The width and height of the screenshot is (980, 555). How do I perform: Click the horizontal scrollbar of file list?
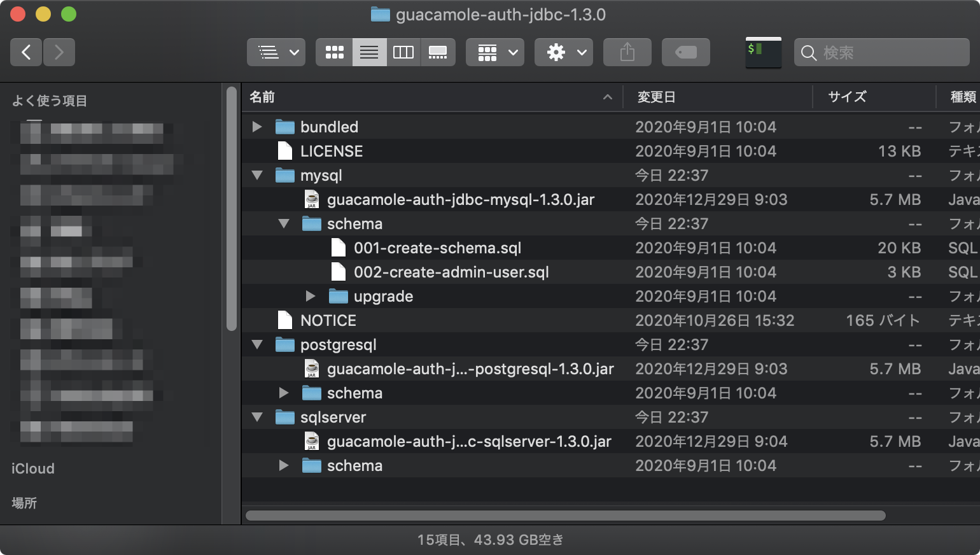(x=566, y=516)
